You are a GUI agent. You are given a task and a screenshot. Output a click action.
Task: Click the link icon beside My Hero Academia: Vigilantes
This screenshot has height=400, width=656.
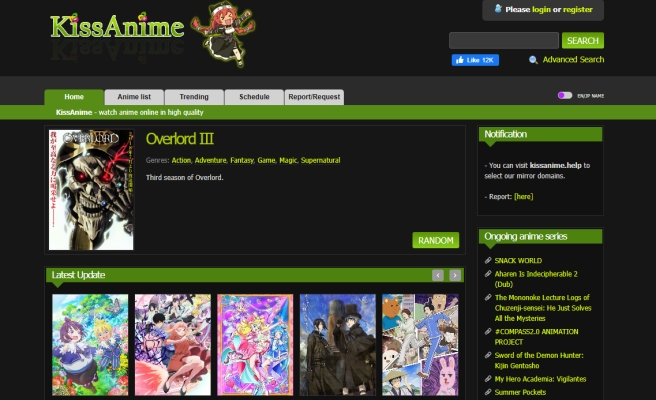click(x=488, y=379)
